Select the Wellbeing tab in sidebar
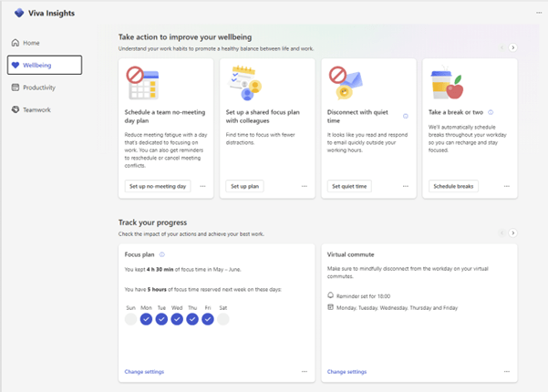548x392 pixels. click(45, 65)
